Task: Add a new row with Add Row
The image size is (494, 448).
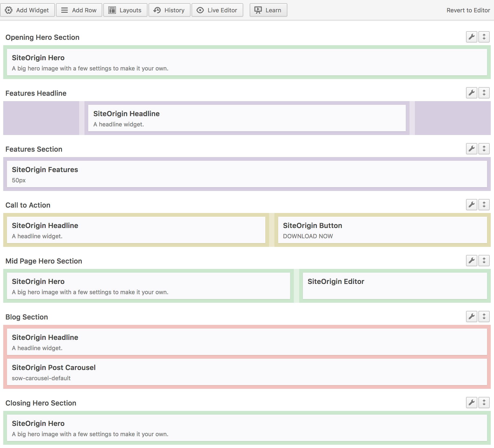Action: 79,10
